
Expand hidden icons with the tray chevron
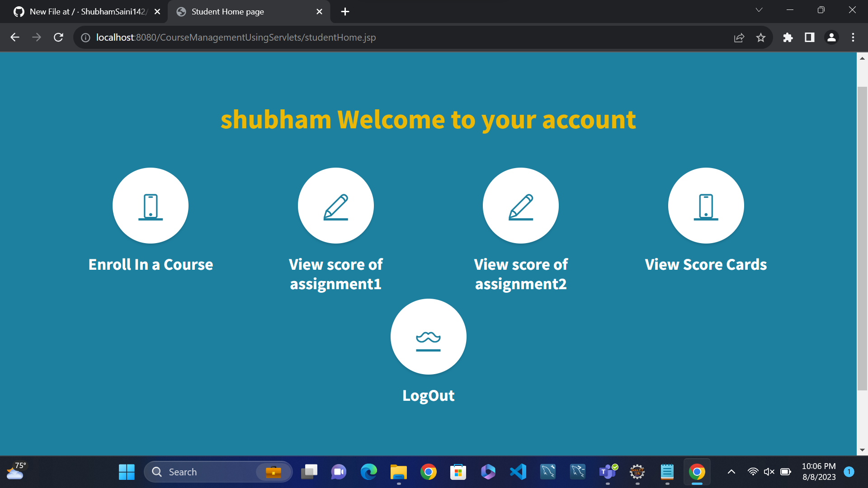[x=731, y=471]
